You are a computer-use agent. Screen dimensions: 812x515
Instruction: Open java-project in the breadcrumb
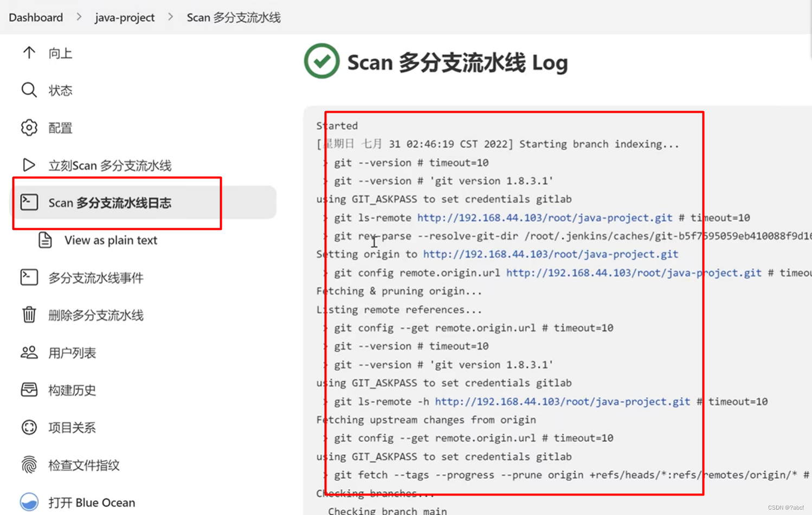[125, 17]
